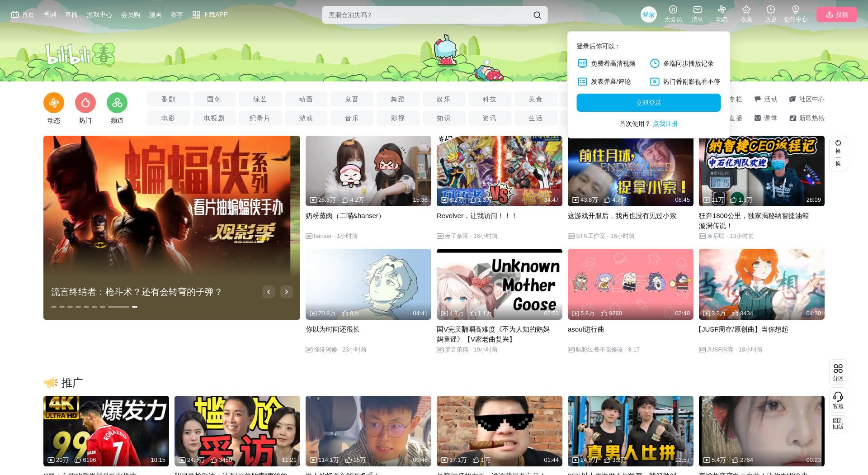The image size is (868, 475).
Task: Open 直播 in top navigation bar
Action: 71,14
